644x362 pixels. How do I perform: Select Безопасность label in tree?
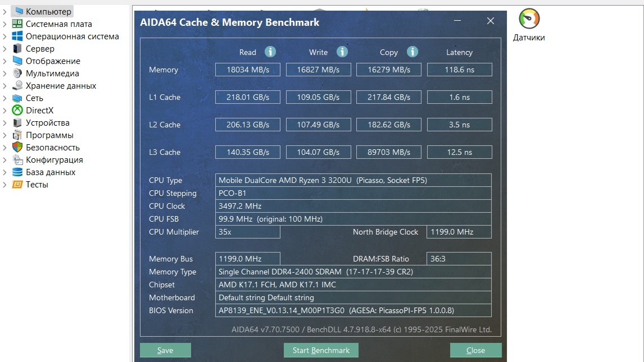53,147
